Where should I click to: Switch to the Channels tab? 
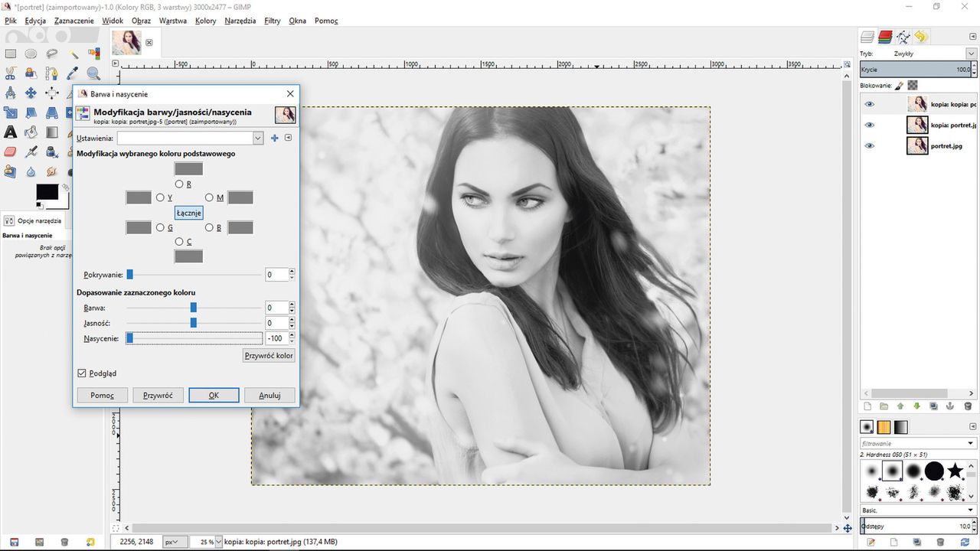click(886, 37)
